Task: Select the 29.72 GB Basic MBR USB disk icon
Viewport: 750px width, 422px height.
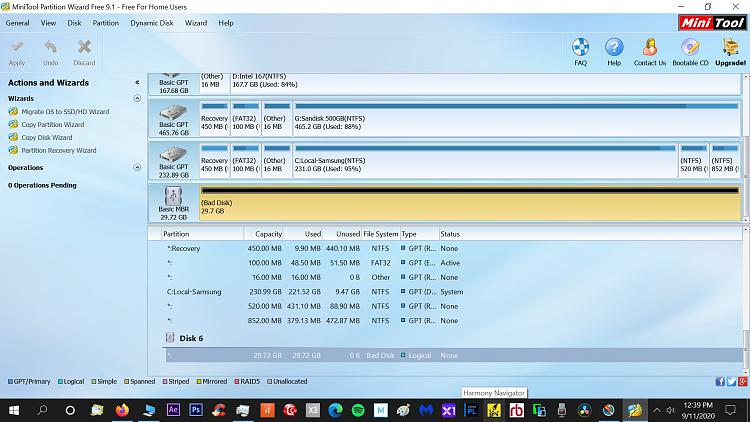Action: pos(174,204)
